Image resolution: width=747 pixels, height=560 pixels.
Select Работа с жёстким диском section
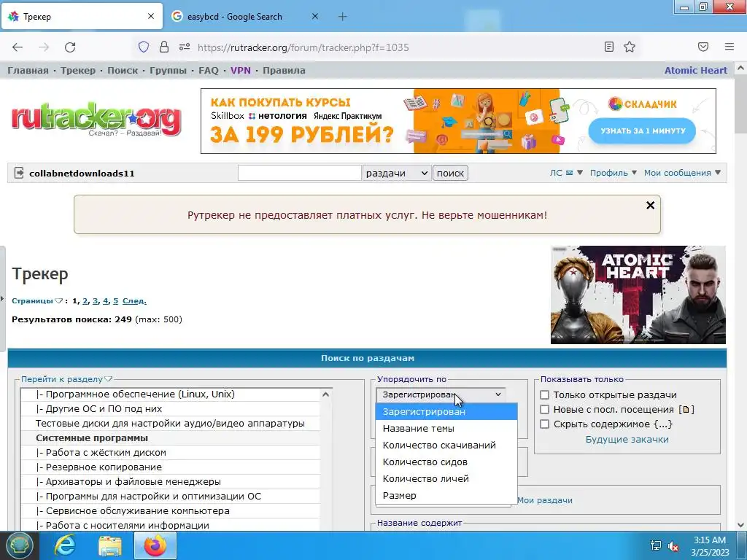click(x=170, y=452)
